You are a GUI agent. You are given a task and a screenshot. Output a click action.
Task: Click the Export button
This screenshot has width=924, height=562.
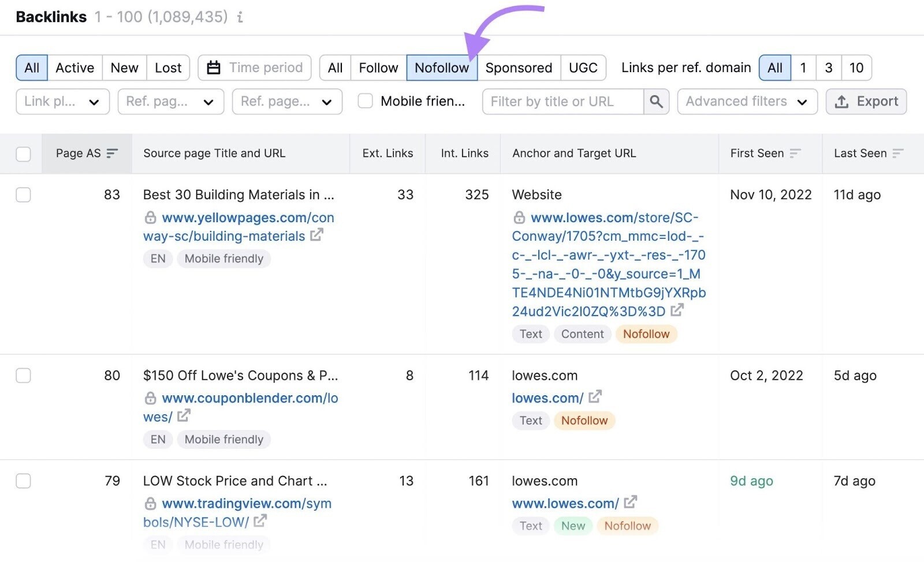(866, 102)
